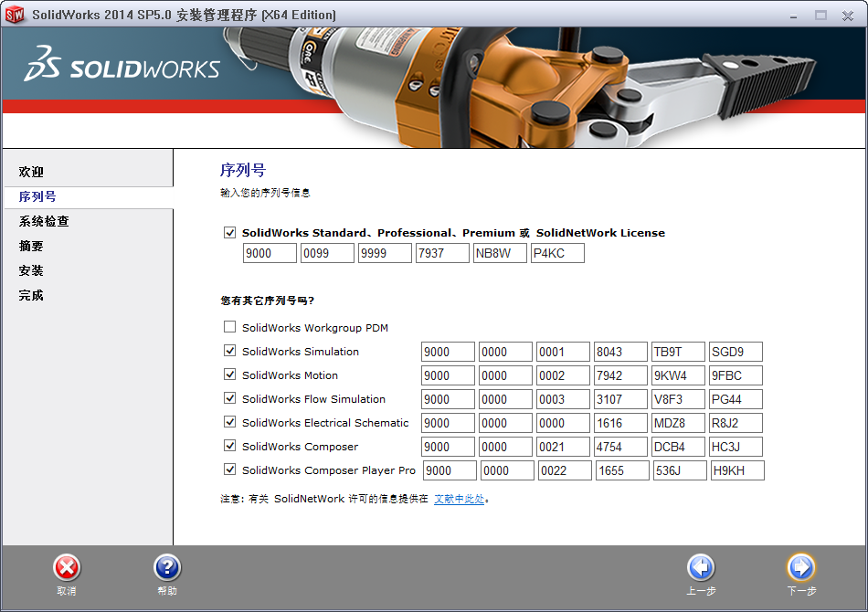Click the Simulation serial field containing 0001

point(563,352)
